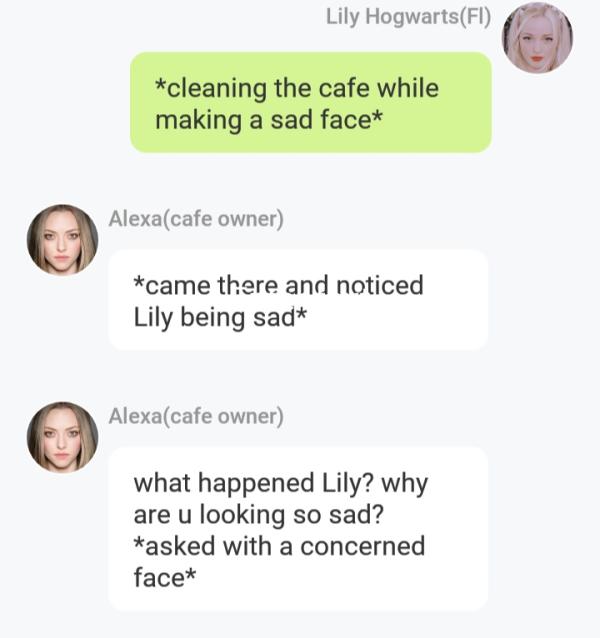Click the word 'noticed' in Alexa's message
The image size is (600, 638).
pos(380,285)
